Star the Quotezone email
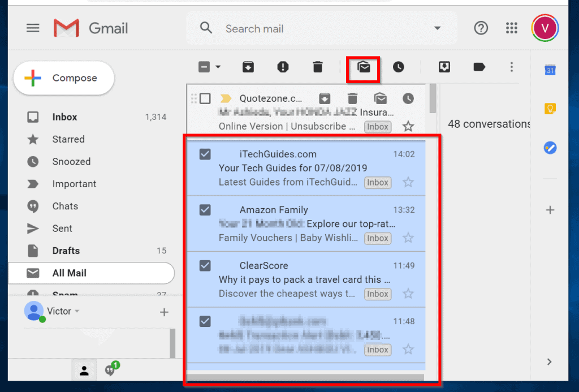 (x=408, y=126)
